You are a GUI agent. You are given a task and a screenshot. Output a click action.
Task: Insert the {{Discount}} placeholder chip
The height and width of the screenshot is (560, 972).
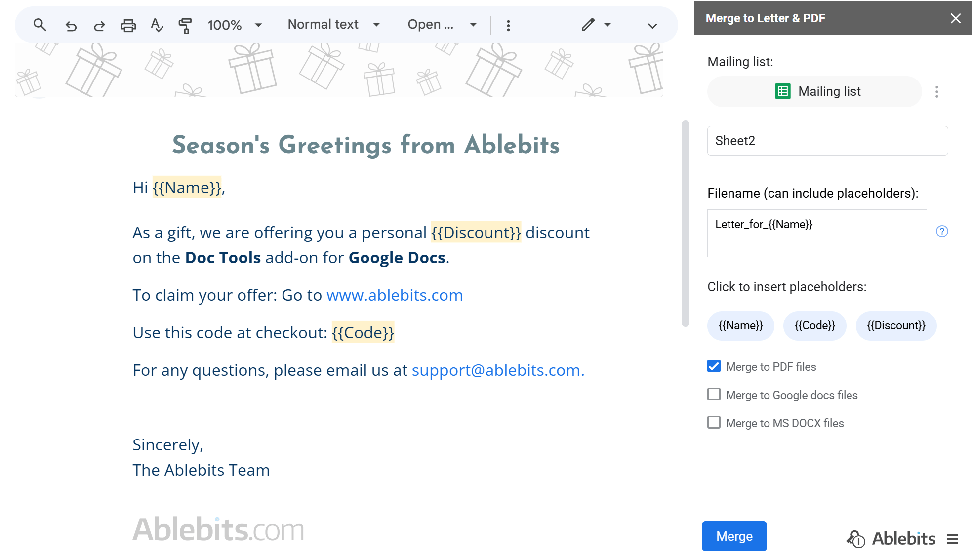point(896,326)
